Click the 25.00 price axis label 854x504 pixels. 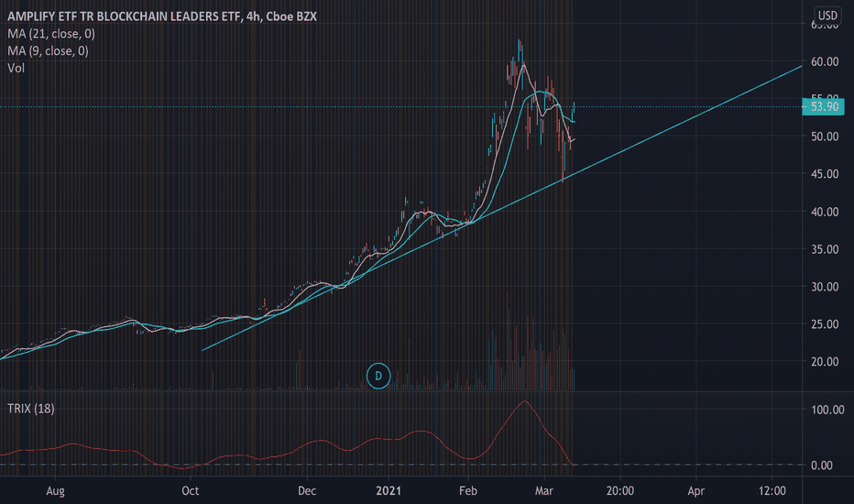(825, 324)
